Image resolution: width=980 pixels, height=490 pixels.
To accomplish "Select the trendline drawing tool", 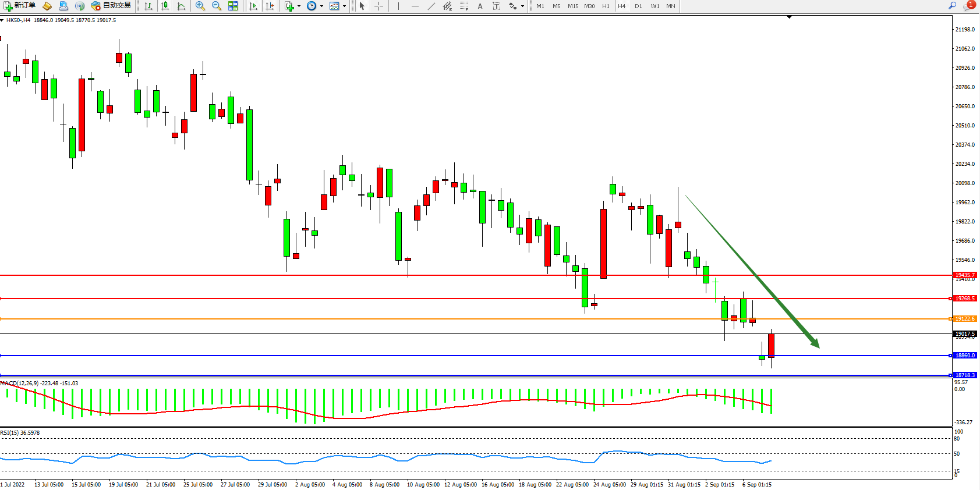I will pyautogui.click(x=431, y=6).
